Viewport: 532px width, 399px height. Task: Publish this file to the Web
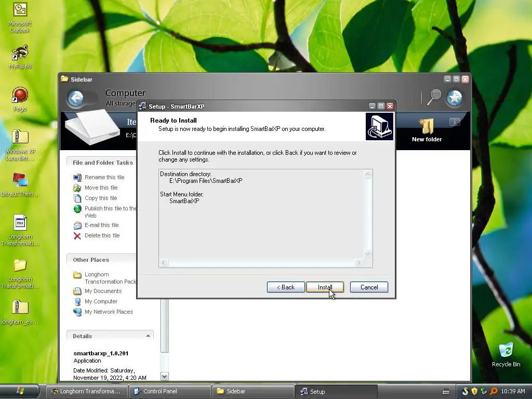tap(105, 212)
